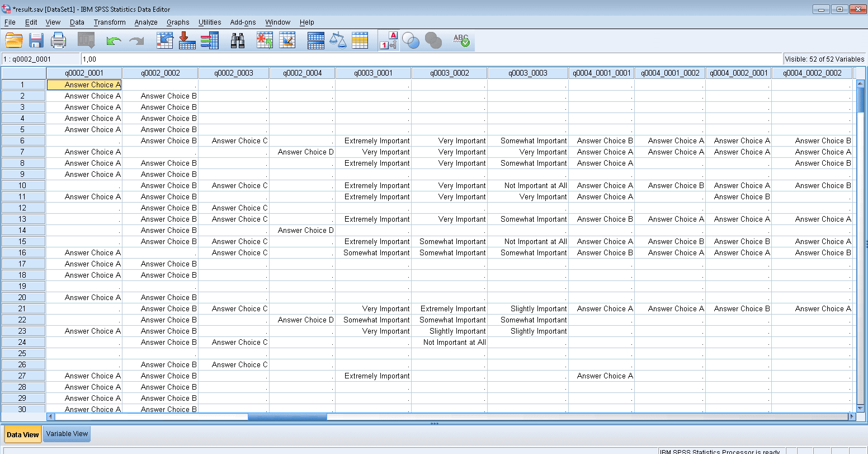868x454 pixels.
Task: Open the Analyze menu
Action: [145, 22]
